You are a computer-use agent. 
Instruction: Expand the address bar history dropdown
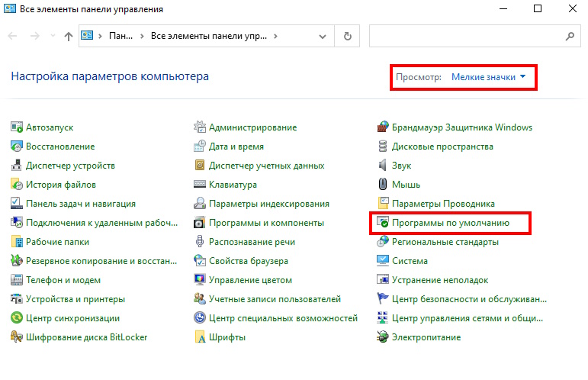[x=322, y=37]
